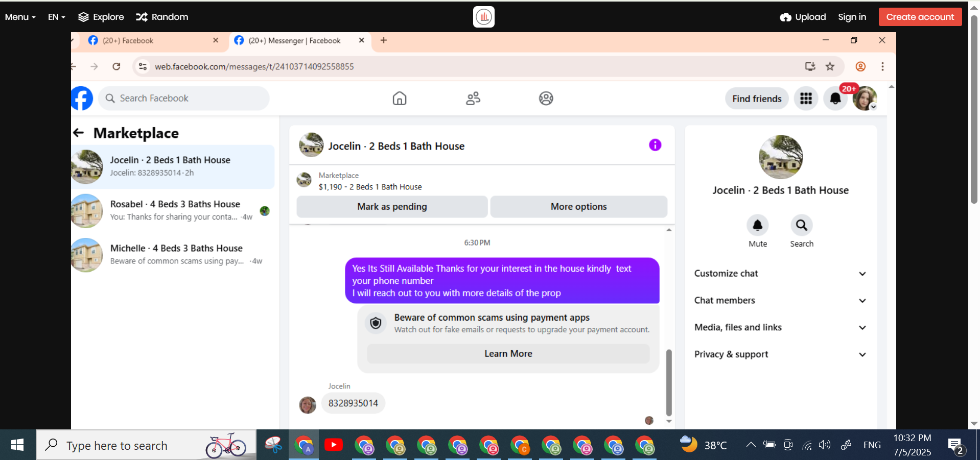Click the Facebook logo
Image resolution: width=980 pixels, height=460 pixels.
point(82,98)
